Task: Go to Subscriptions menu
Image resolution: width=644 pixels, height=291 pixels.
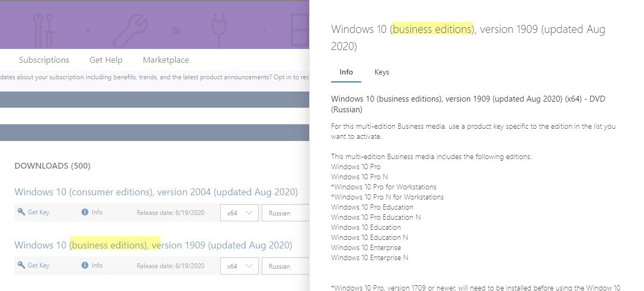Action: [x=44, y=60]
